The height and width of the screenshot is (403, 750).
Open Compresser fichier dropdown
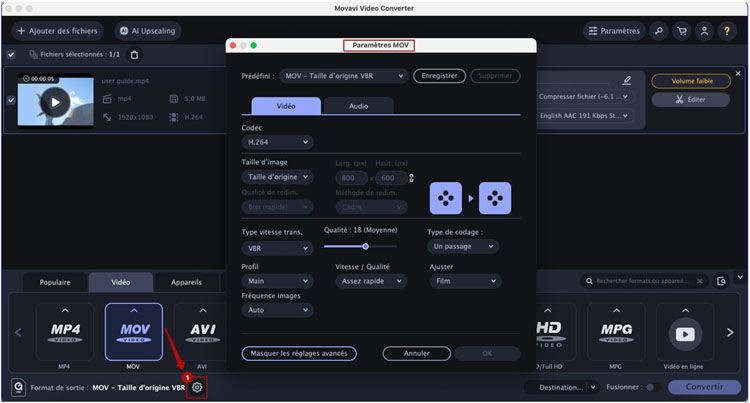tap(585, 97)
